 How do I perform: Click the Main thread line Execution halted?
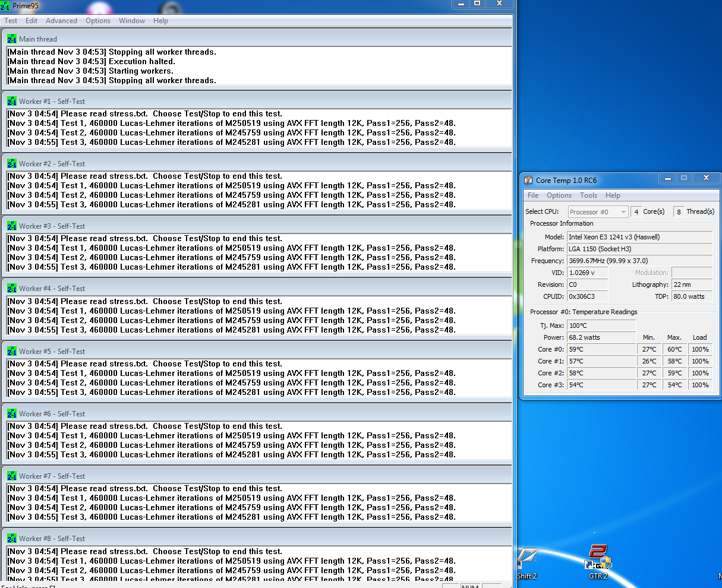click(91, 61)
